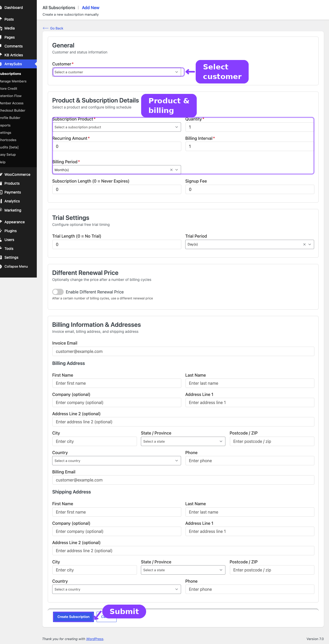The width and height of the screenshot is (329, 644).
Task: Open Audits [beta] submenu
Action: (9, 147)
